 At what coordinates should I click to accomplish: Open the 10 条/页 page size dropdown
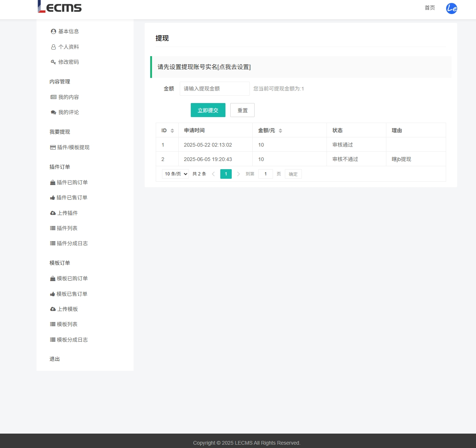click(x=175, y=174)
